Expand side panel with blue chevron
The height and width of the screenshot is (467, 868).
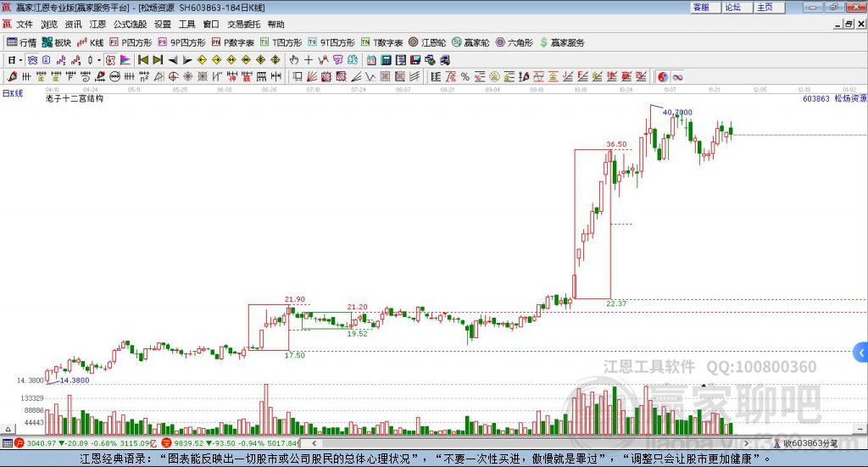point(861,353)
